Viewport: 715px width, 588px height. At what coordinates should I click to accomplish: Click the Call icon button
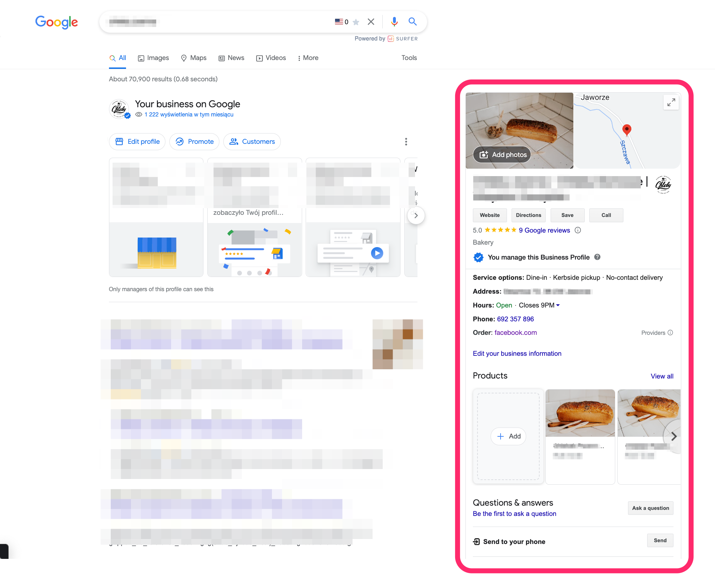click(x=606, y=215)
